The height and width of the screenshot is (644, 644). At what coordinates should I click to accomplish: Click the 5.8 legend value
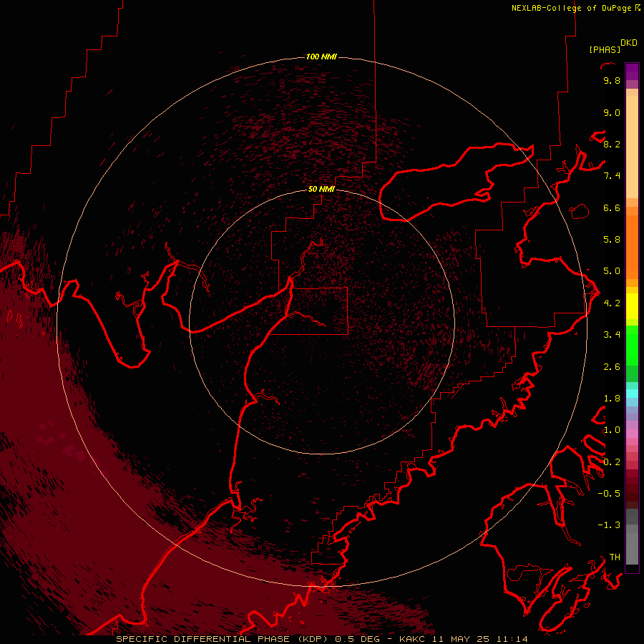point(612,240)
